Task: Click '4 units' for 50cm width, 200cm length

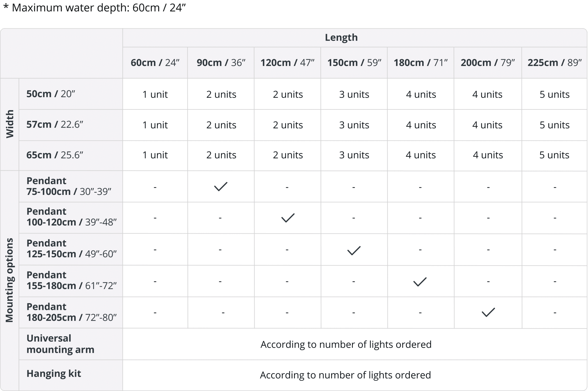Action: pyautogui.click(x=487, y=95)
